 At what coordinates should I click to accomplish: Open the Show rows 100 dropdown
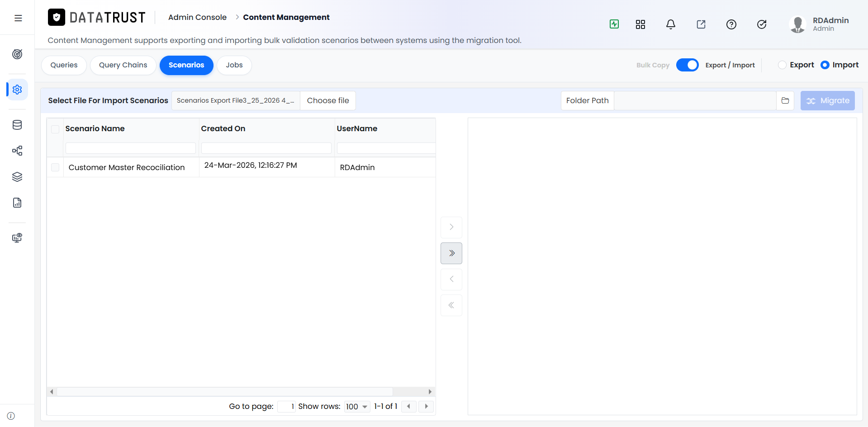coord(357,407)
